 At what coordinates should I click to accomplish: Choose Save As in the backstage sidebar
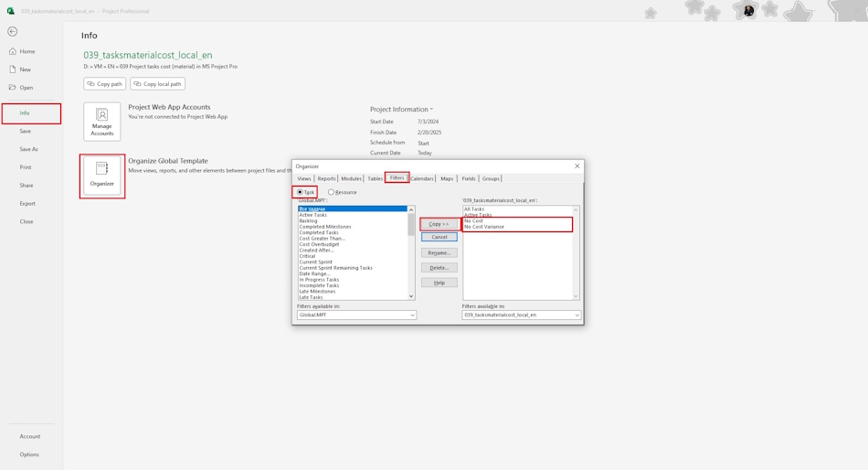pyautogui.click(x=31, y=149)
